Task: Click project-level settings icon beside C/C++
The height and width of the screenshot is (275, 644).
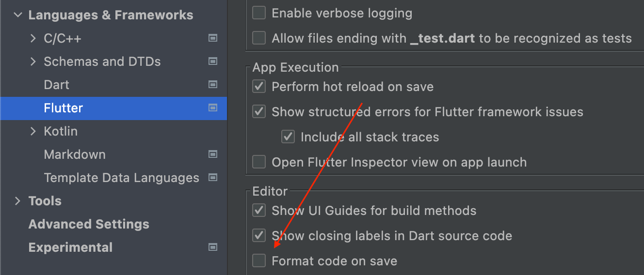Action: coord(212,38)
